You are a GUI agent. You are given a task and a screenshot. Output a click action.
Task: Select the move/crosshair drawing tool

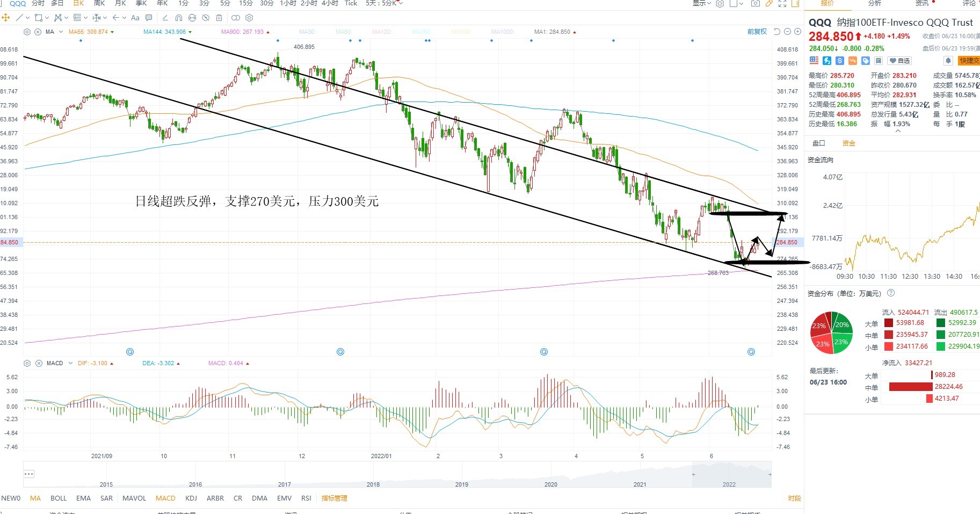(x=6, y=18)
